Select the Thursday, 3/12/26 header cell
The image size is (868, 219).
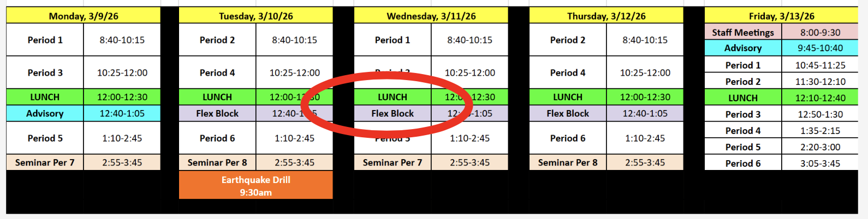[x=606, y=16]
